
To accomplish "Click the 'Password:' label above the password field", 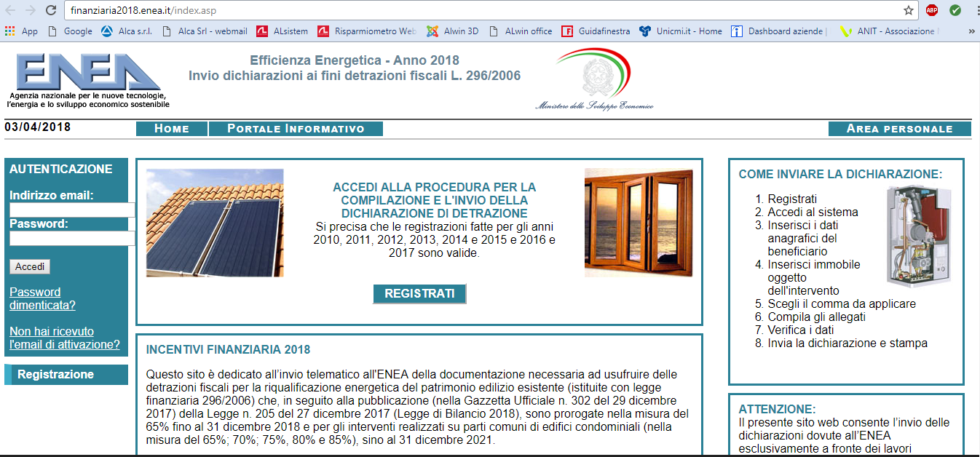I will pos(39,223).
